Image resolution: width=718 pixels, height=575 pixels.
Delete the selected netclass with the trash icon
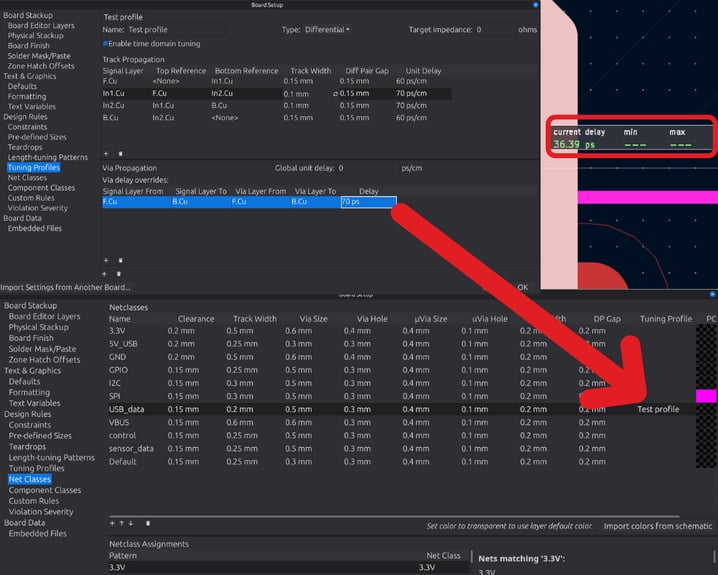pyautogui.click(x=148, y=523)
